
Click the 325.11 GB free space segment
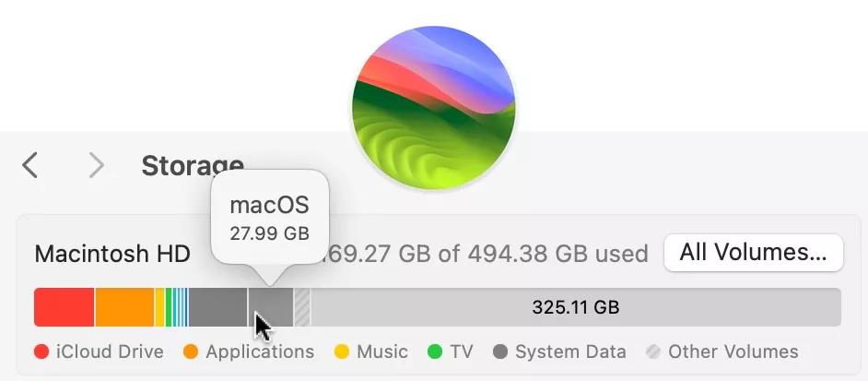[576, 307]
